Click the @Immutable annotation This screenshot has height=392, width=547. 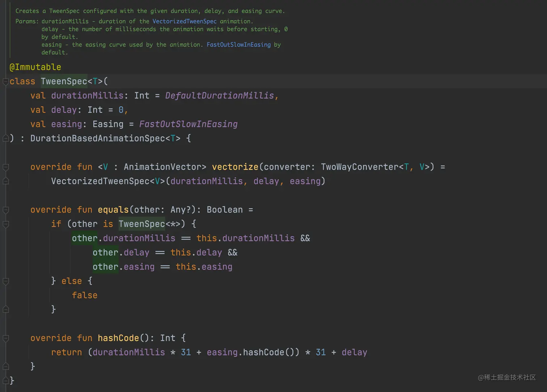click(35, 67)
